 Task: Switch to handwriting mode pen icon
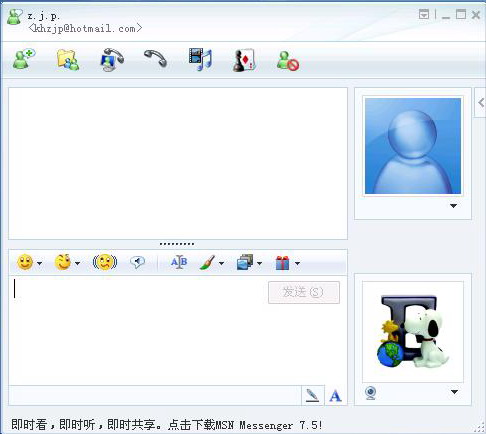(x=312, y=396)
